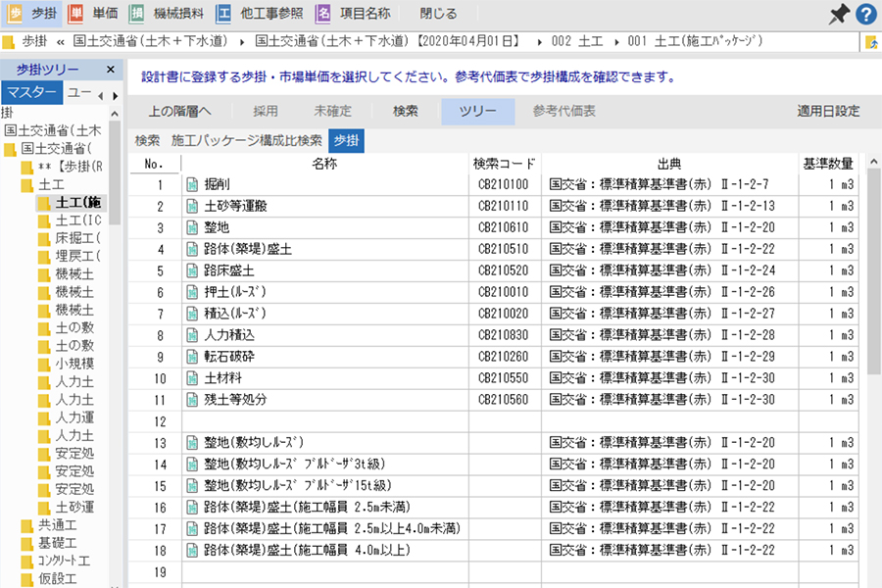Click the code cell CB210610
Screen dimensions: 882x588
point(504,228)
